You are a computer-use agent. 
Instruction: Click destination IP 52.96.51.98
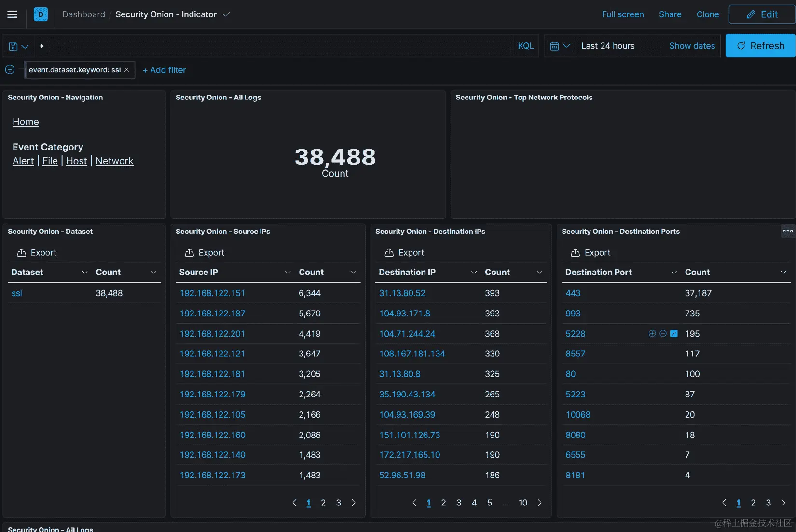402,475
